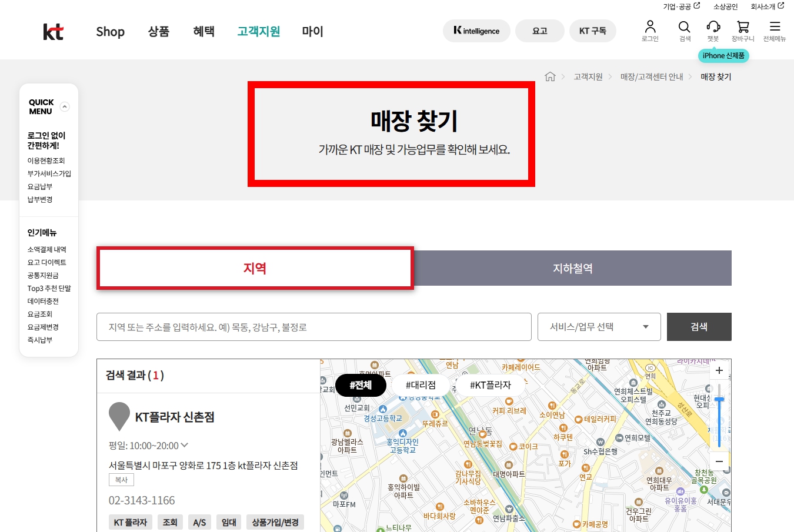Open 즉시납부 quick link
The image size is (794, 532).
coord(39,340)
